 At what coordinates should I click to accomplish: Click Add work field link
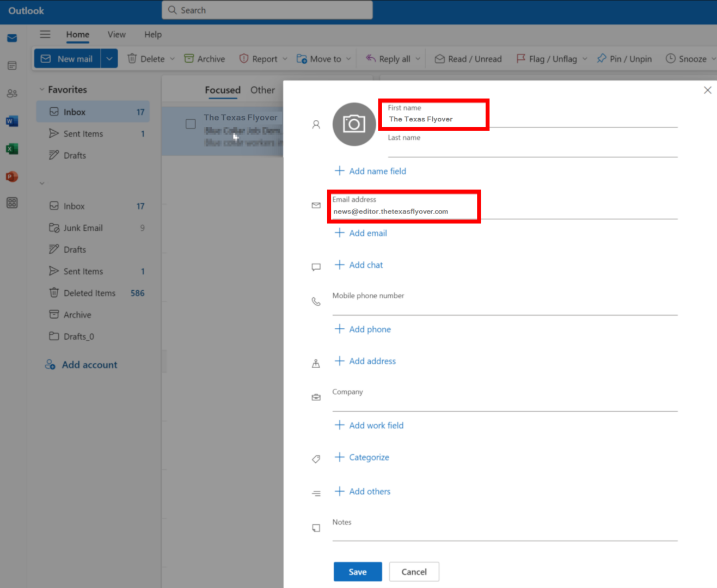pyautogui.click(x=376, y=425)
